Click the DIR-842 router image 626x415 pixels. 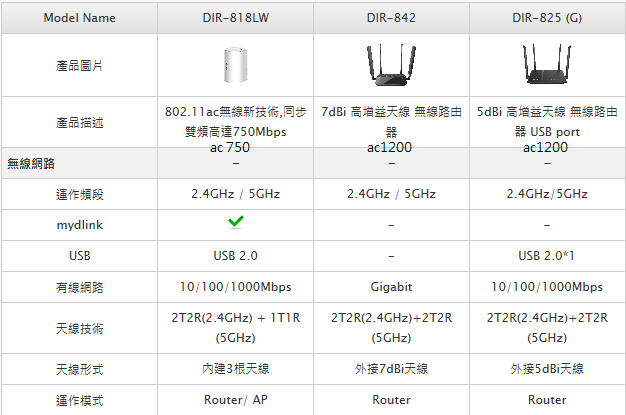pyautogui.click(x=390, y=64)
